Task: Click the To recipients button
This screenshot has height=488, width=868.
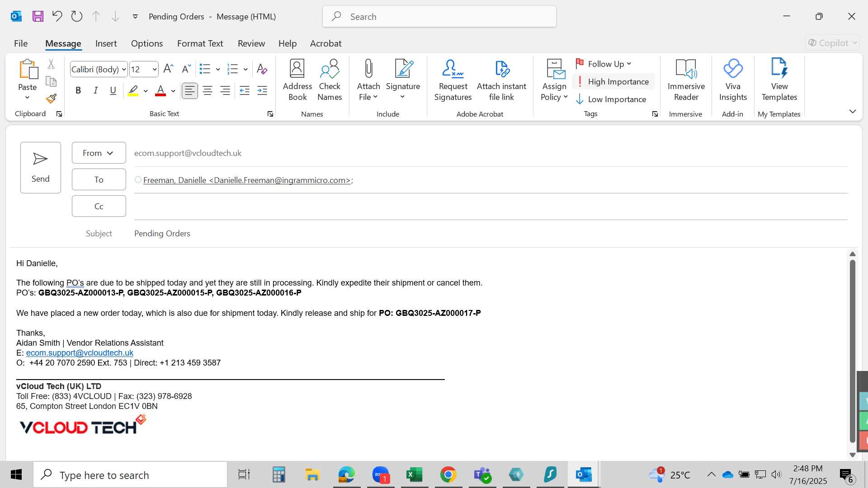Action: [99, 179]
